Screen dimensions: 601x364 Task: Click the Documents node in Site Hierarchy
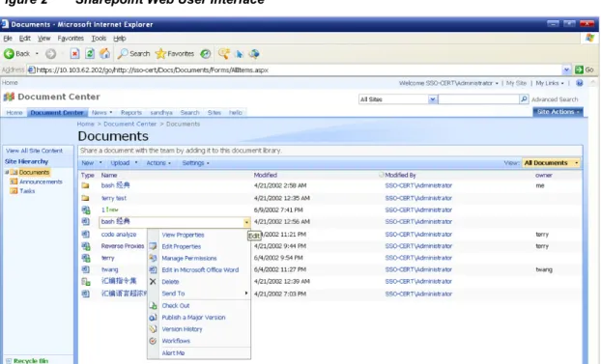pyautogui.click(x=34, y=173)
